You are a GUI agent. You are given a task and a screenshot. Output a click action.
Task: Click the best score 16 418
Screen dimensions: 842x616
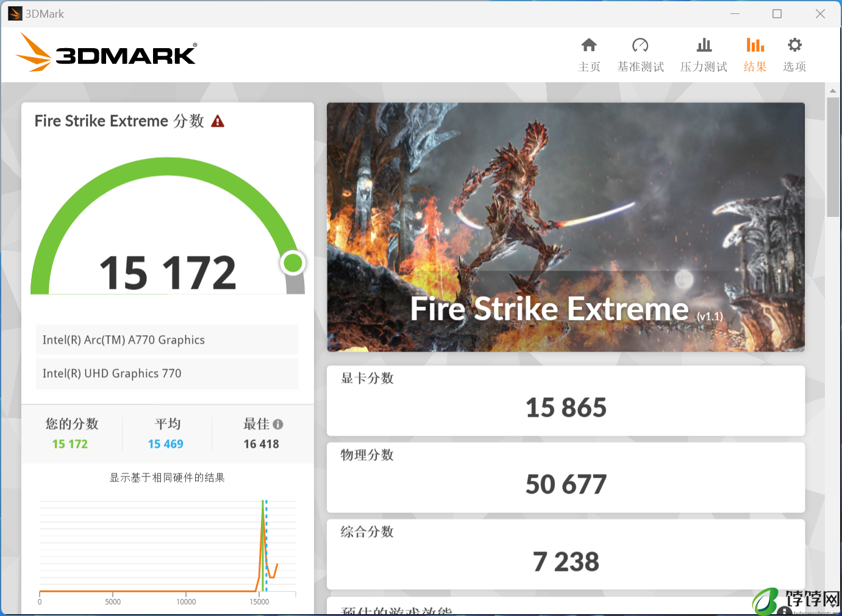click(x=262, y=444)
